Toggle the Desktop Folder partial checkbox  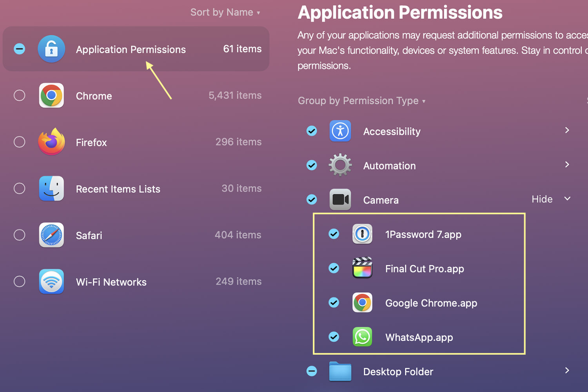point(312,371)
